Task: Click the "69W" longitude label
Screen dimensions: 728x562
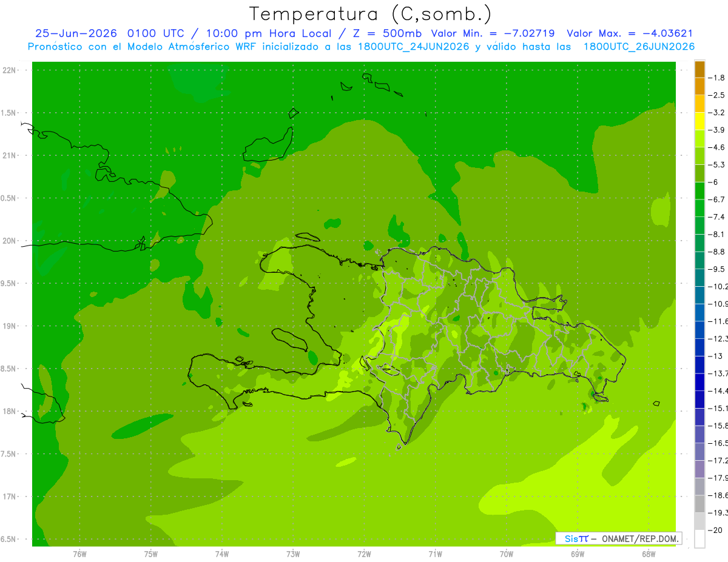Action: point(578,554)
